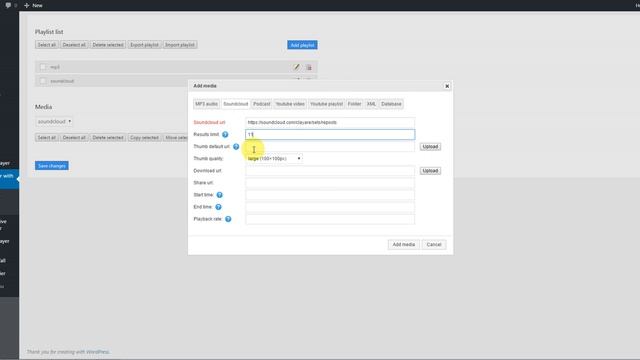
Task: Click the Add media button
Action: point(404,244)
